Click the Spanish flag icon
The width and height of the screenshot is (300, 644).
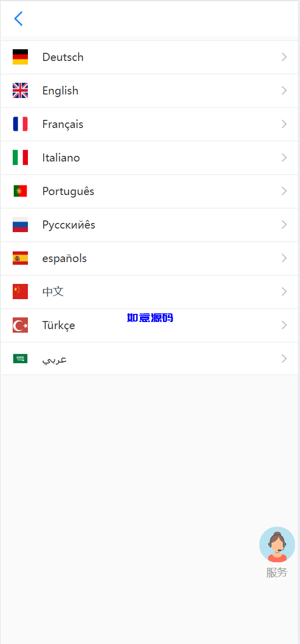pos(20,258)
